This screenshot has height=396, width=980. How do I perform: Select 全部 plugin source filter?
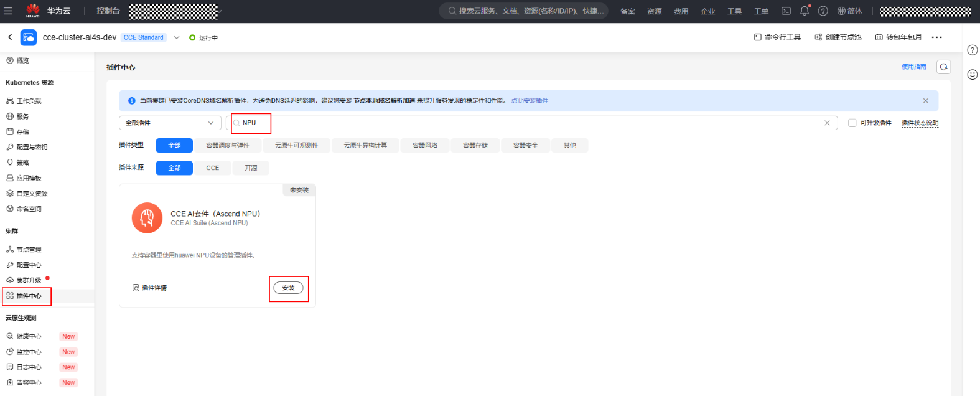click(x=174, y=167)
